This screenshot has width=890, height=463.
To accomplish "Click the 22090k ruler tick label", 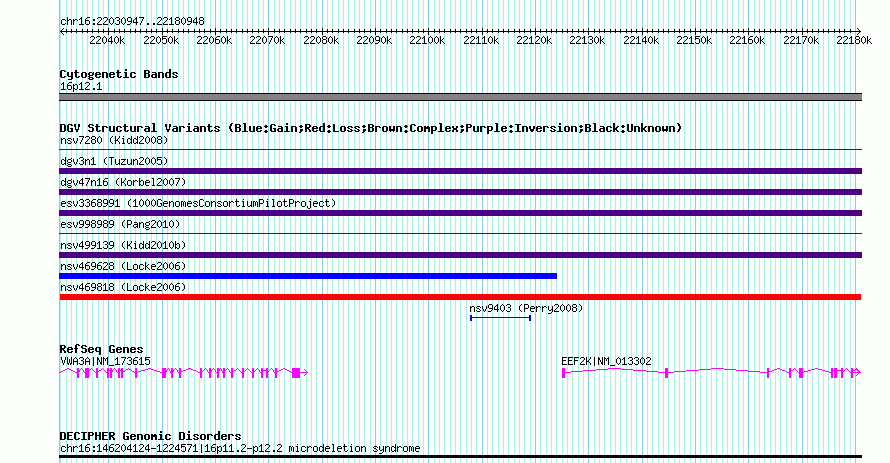I will click(374, 40).
